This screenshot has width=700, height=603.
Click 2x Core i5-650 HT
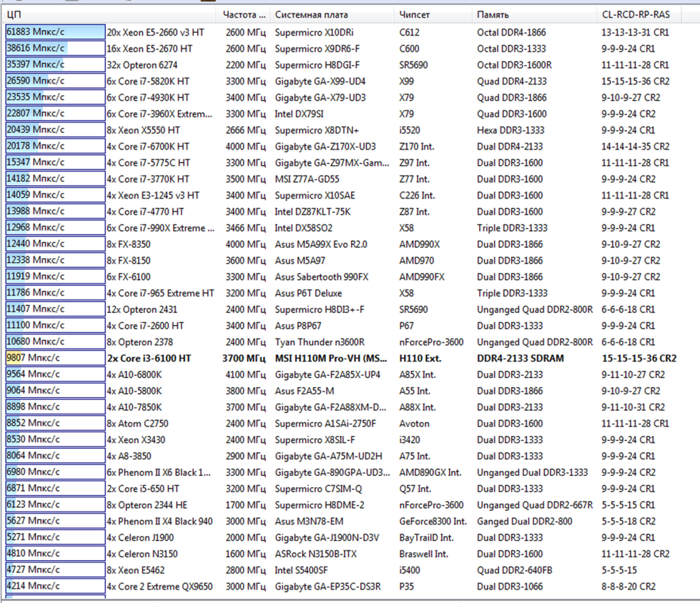click(x=142, y=489)
